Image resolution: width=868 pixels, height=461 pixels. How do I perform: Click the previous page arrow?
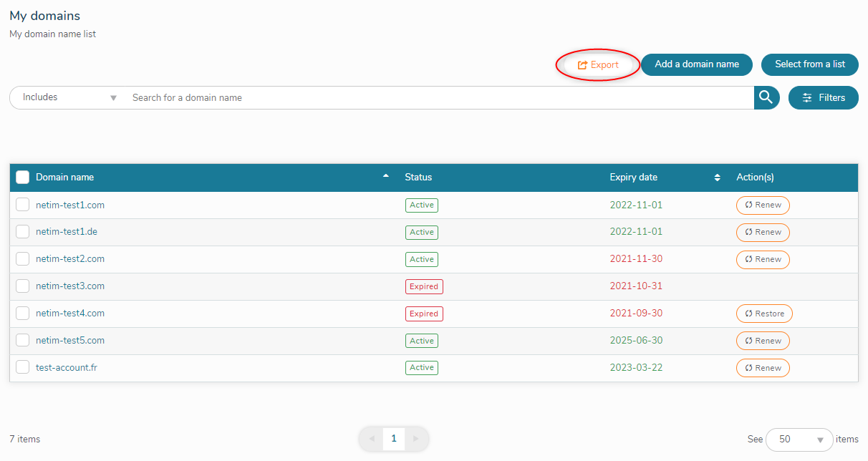coord(372,438)
